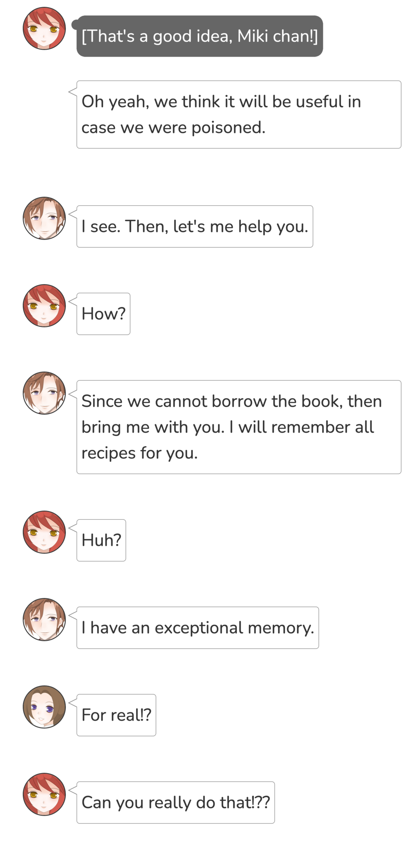The image size is (413, 868).
Task: Select the red-haired avatar next to 'How?'
Action: [44, 306]
